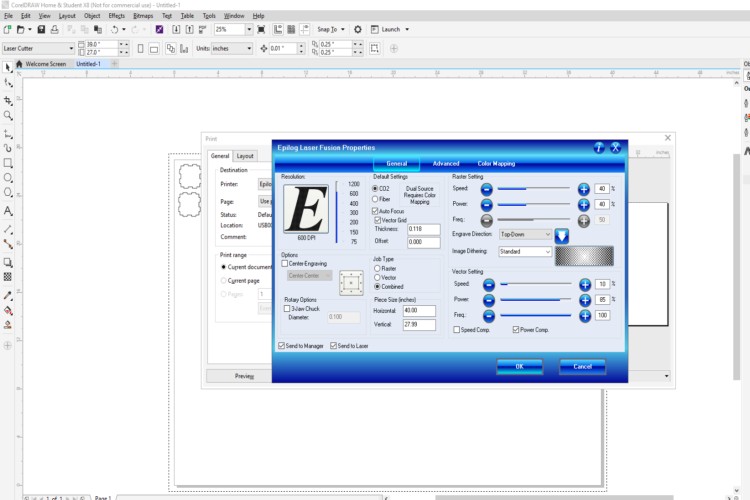Select Raster job type
The width and height of the screenshot is (750, 500).
point(377,268)
